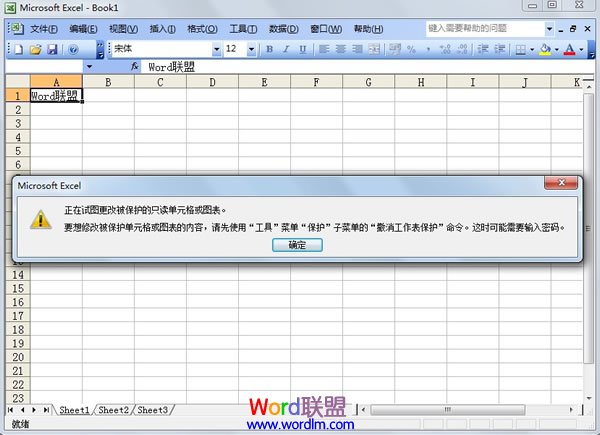Apply Percent style format

pos(411,49)
